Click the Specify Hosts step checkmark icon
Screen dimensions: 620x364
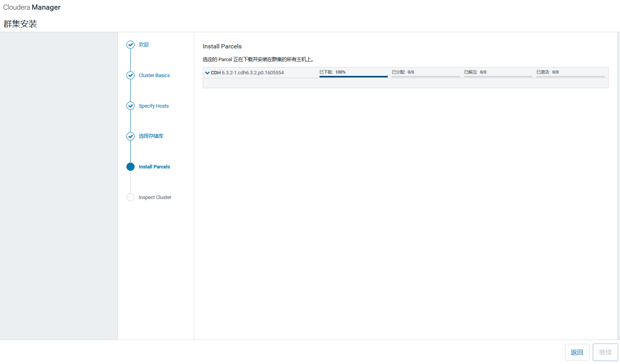tap(131, 106)
